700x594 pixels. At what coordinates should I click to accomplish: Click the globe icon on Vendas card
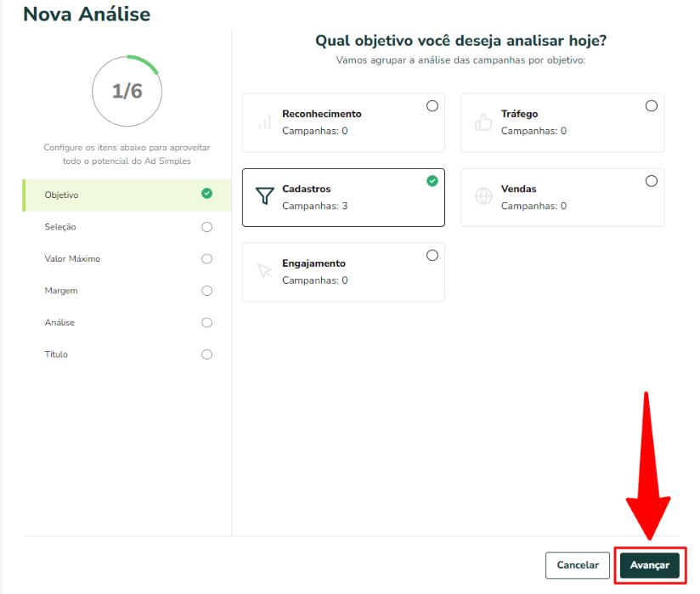point(483,196)
